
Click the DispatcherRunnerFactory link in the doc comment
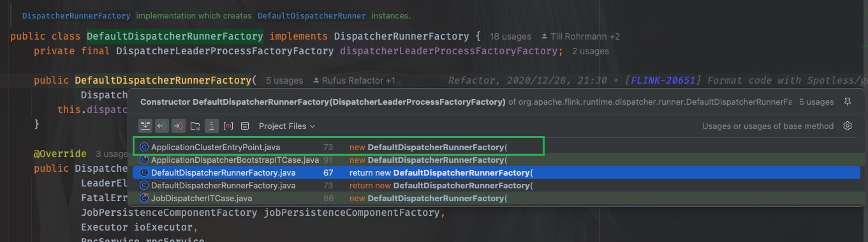(76, 15)
